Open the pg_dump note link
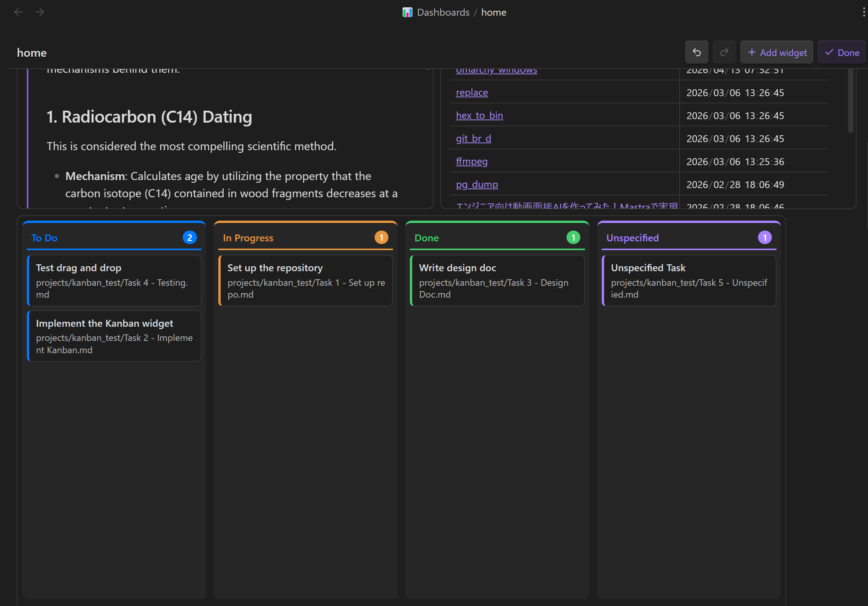Screen dimensions: 868x606 pyautogui.click(x=477, y=185)
